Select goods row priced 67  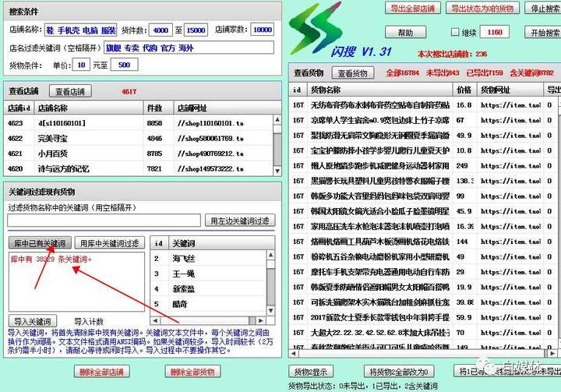[x=423, y=120]
